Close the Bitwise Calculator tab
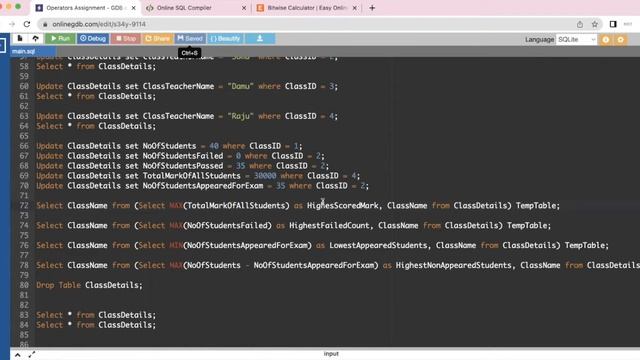Image resolution: width=640 pixels, height=360 pixels. [x=354, y=8]
